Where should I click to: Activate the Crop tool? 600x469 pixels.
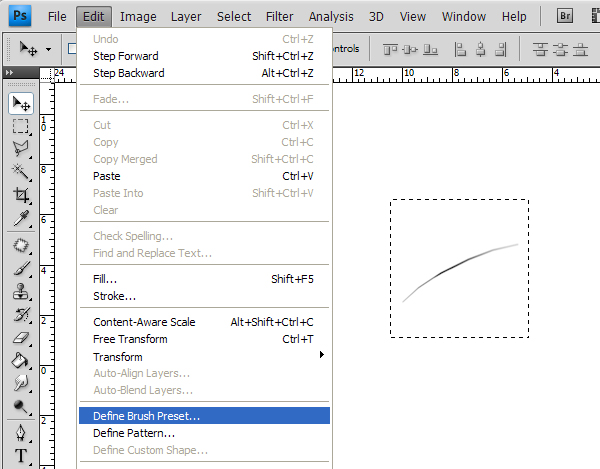pos(20,195)
